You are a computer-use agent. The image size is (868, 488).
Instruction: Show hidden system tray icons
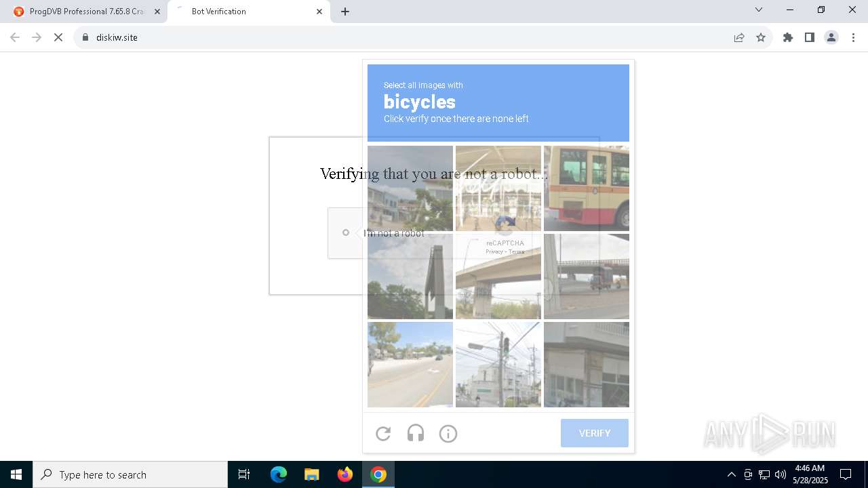(x=731, y=474)
